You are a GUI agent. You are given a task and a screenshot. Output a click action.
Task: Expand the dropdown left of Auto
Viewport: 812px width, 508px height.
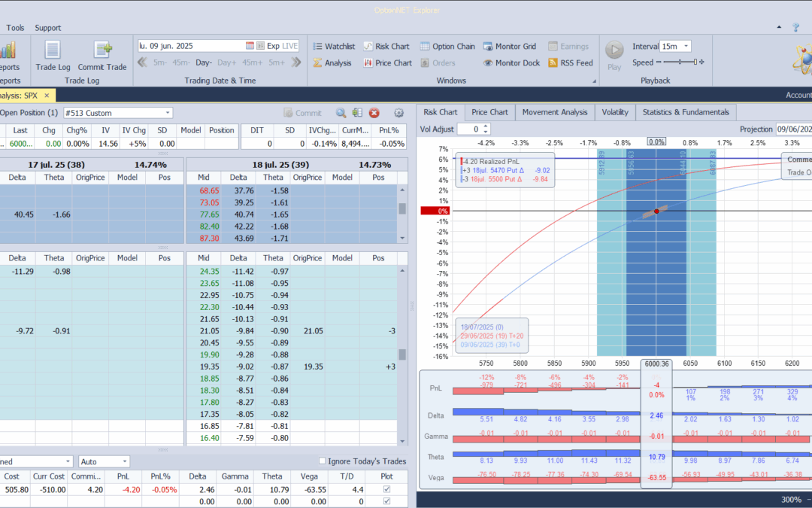(x=68, y=461)
